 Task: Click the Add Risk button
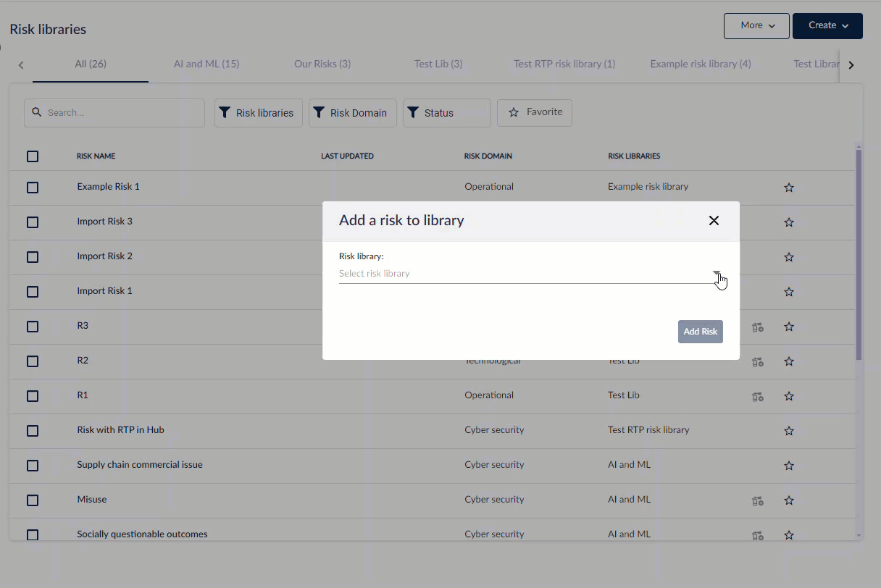coord(700,332)
